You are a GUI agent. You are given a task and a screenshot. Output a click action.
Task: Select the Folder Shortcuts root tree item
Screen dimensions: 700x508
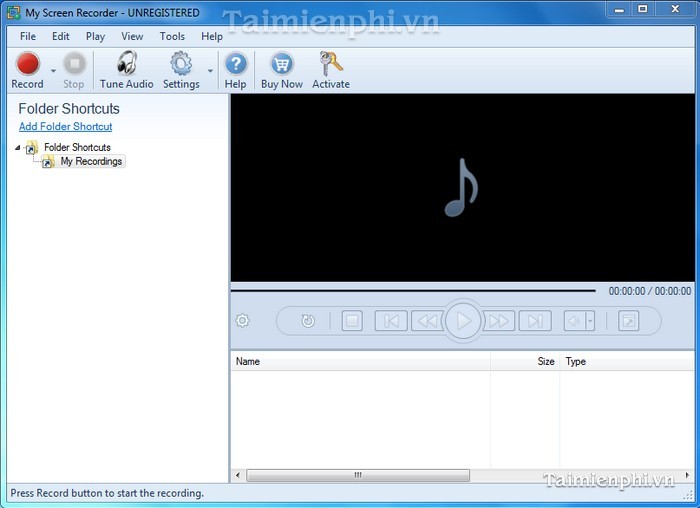coord(77,147)
